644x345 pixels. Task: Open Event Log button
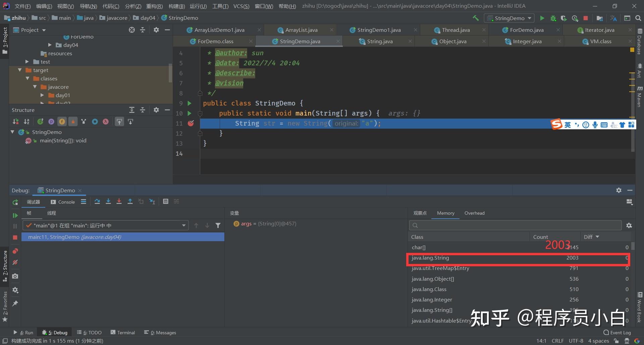pos(617,333)
